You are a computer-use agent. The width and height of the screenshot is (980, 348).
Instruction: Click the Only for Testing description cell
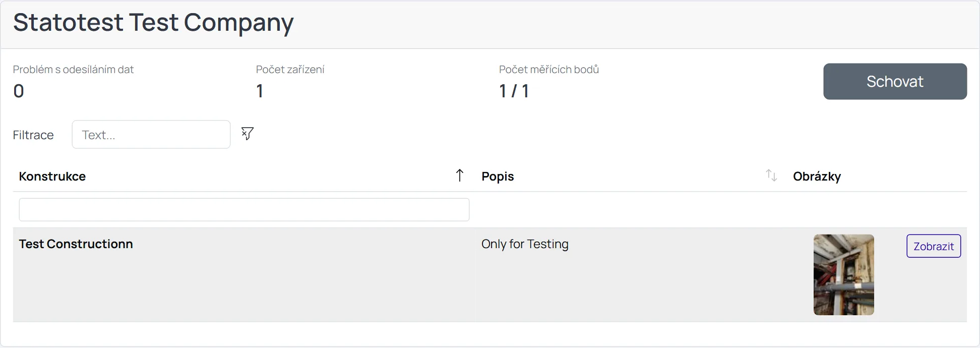tap(525, 244)
